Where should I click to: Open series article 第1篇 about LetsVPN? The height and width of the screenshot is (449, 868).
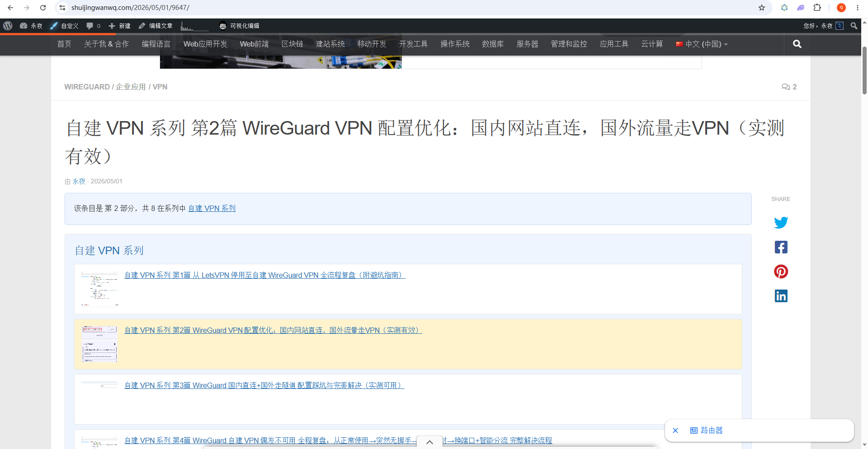coord(265,275)
